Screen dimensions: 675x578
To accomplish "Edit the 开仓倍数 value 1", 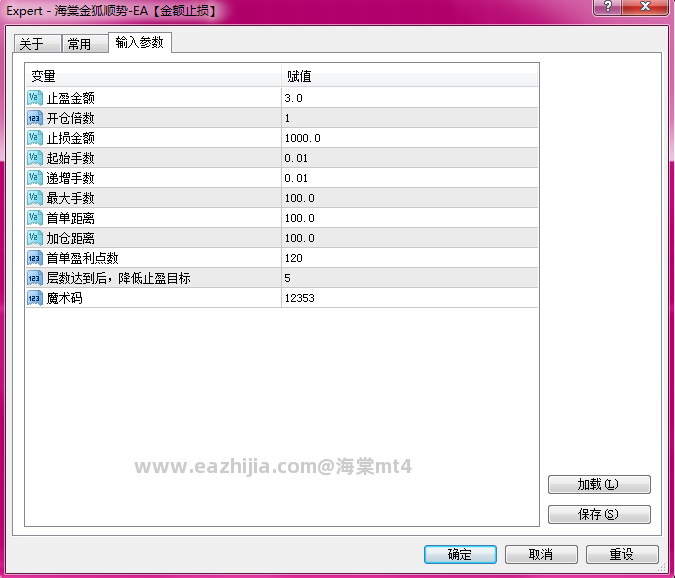I will click(409, 118).
